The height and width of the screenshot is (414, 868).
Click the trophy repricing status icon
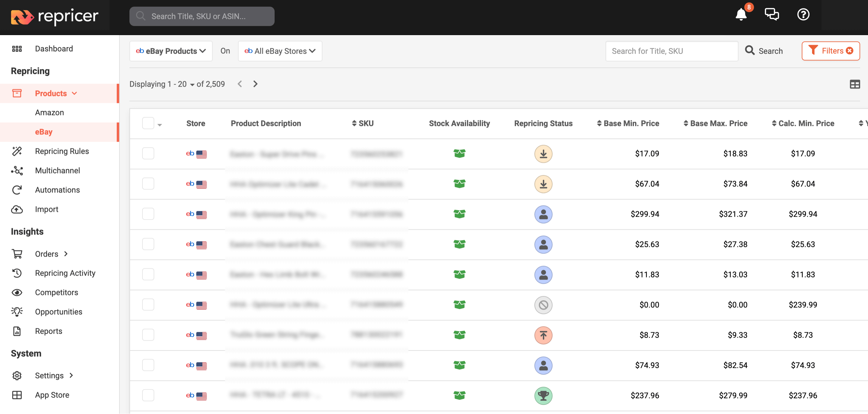543,396
